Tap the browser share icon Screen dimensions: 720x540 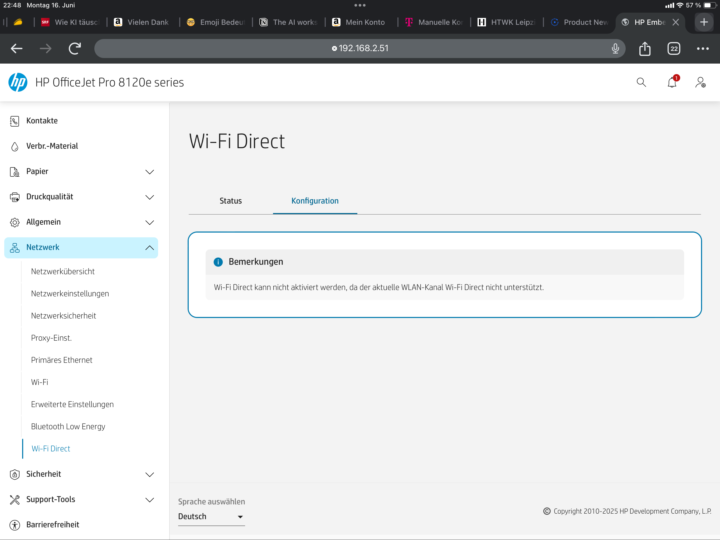click(645, 48)
